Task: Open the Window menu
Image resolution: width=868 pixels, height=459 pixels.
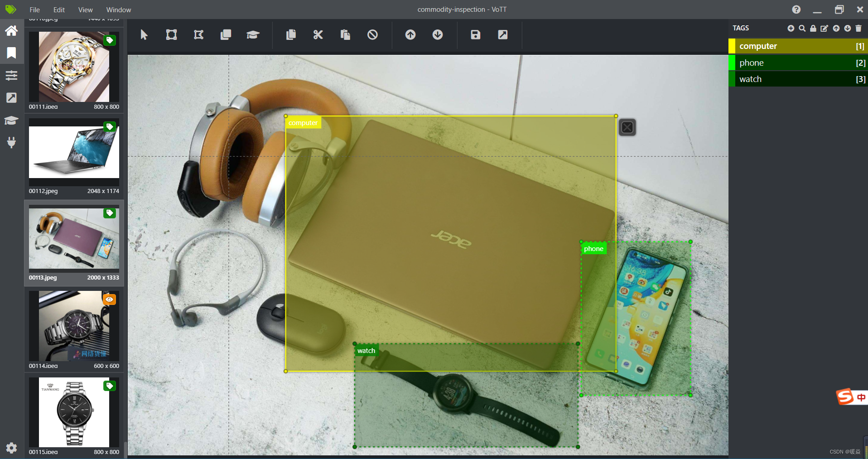Action: (x=119, y=10)
